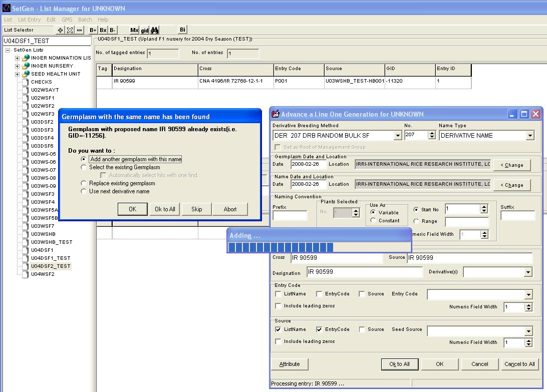Screen dimensions: 547x392
Task: Click the Bx toolbar icon
Action: click(103, 30)
